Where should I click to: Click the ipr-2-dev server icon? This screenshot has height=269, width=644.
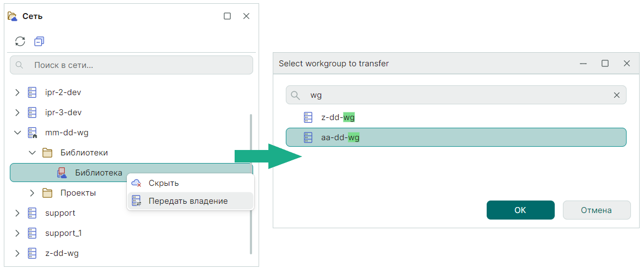(32, 92)
